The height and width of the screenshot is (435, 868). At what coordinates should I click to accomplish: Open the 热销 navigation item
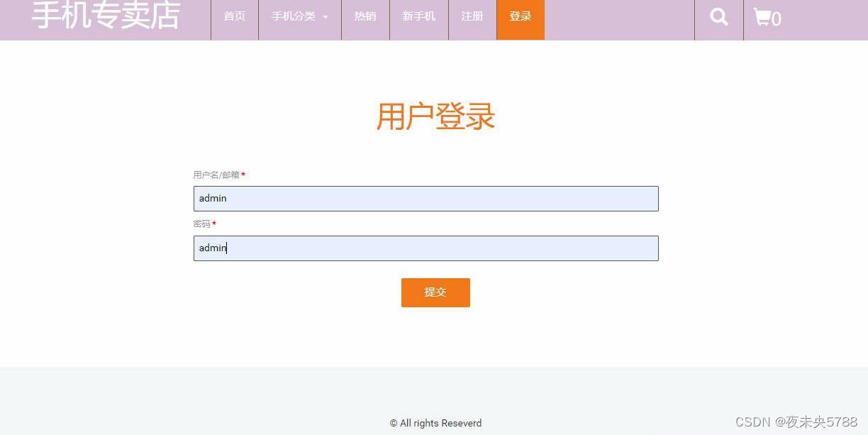click(365, 16)
